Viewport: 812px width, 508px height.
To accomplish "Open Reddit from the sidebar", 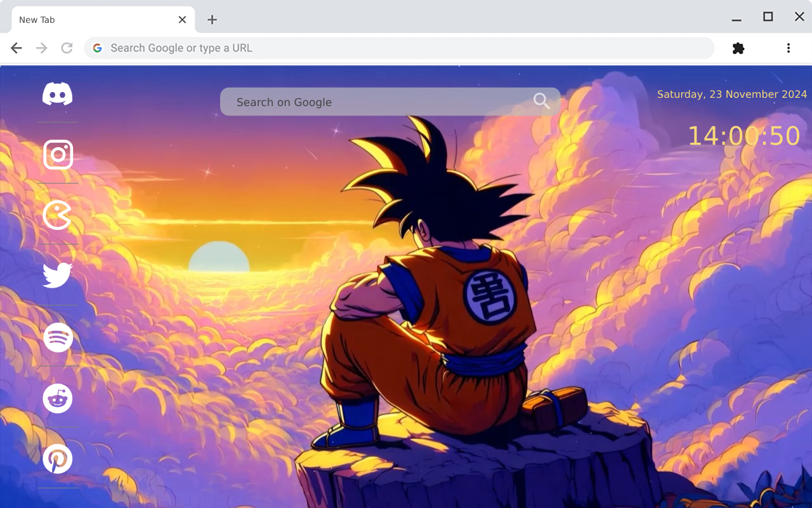I will point(58,398).
